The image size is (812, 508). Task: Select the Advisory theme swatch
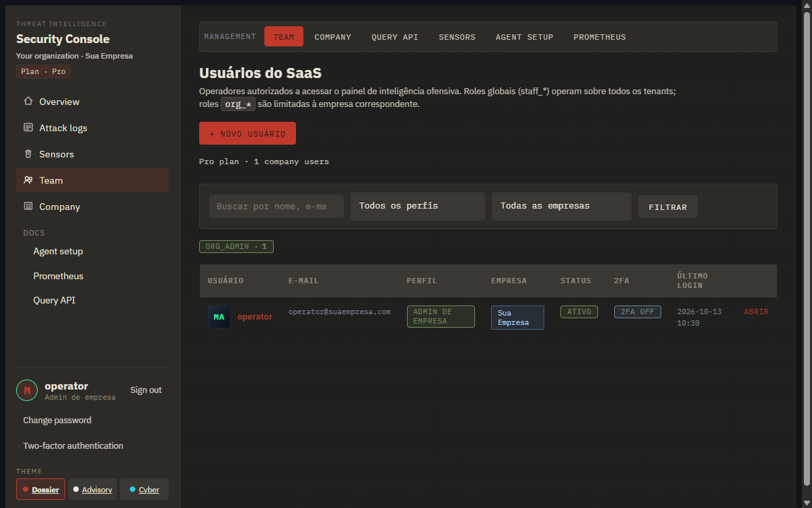click(x=92, y=490)
